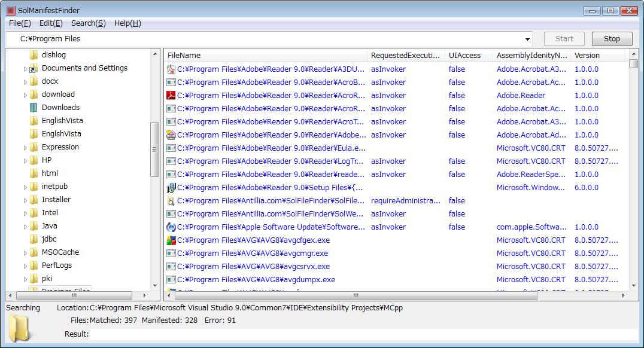This screenshot has height=348, width=644.
Task: Click the LogTr... row file icon
Action: 171,161
